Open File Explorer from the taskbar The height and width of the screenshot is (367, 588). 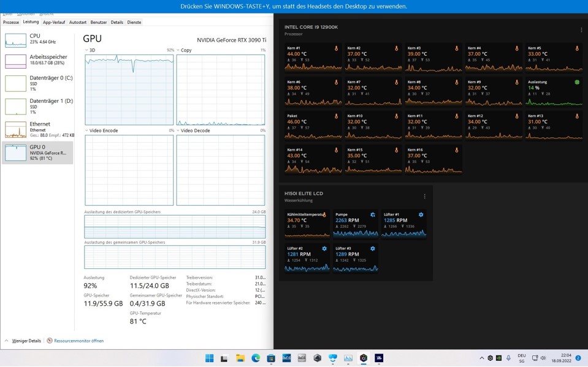[x=240, y=358]
